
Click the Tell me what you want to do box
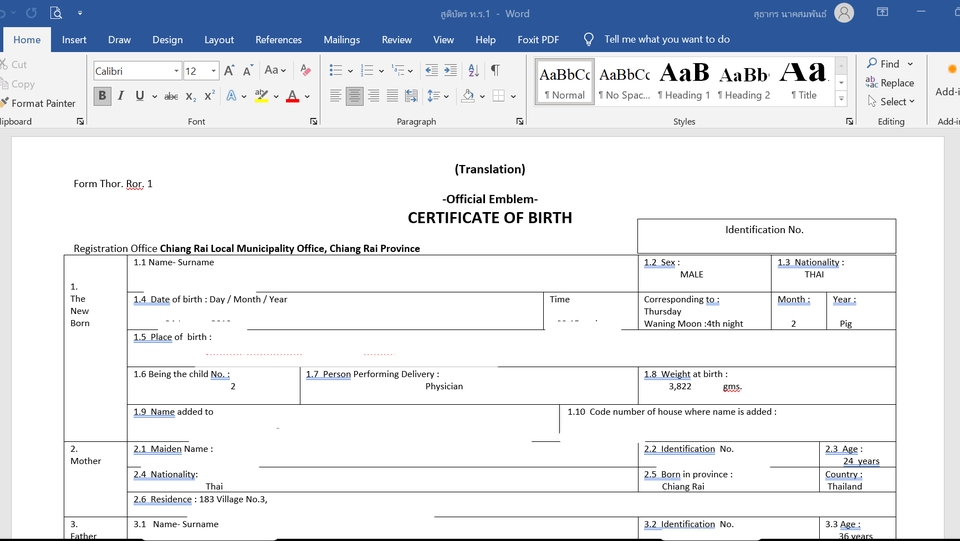pyautogui.click(x=666, y=40)
